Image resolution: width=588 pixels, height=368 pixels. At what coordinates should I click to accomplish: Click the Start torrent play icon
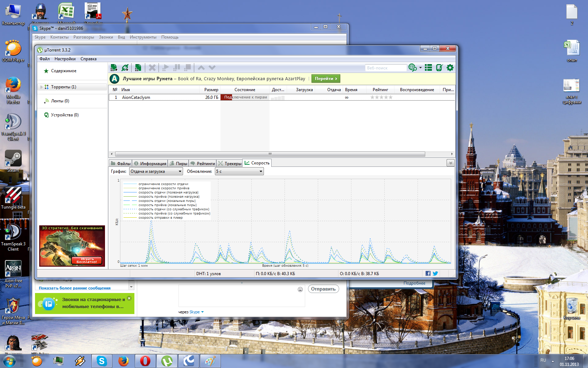coord(166,68)
